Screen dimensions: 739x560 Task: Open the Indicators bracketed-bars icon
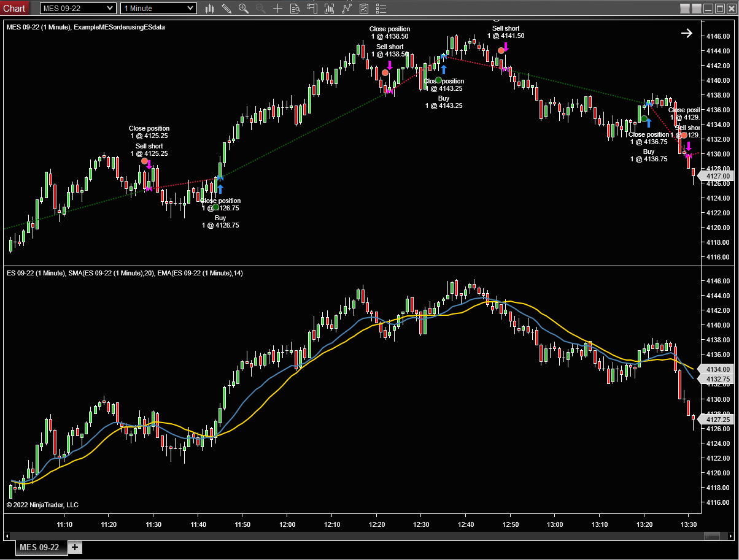pyautogui.click(x=330, y=8)
